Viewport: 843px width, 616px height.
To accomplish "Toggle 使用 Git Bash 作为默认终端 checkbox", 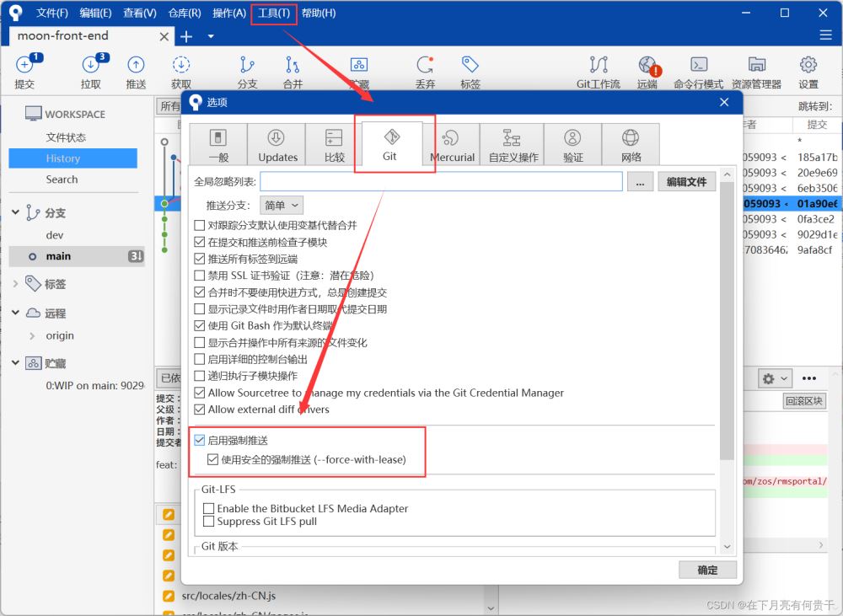I will 200,326.
